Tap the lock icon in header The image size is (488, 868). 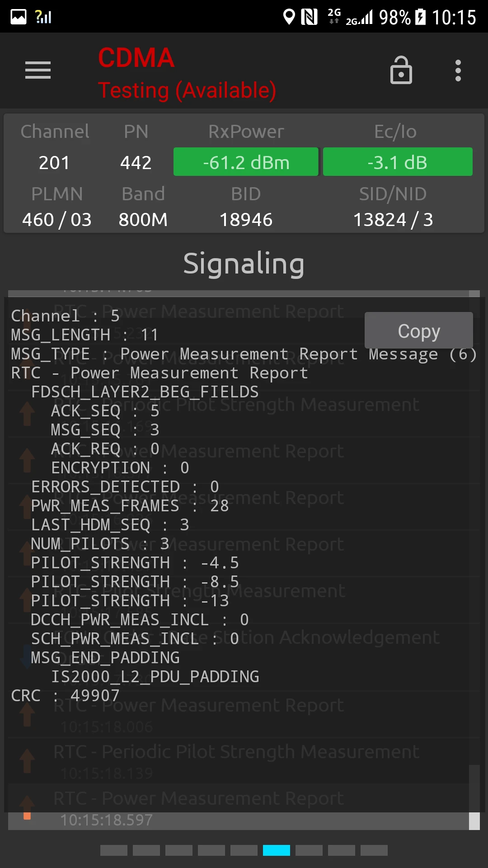[401, 71]
